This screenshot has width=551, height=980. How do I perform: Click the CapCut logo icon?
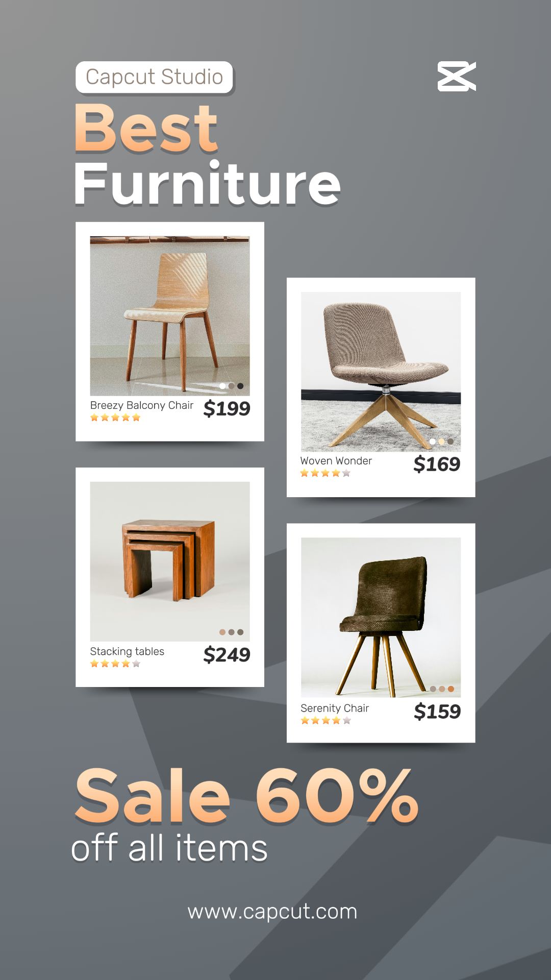tap(457, 77)
